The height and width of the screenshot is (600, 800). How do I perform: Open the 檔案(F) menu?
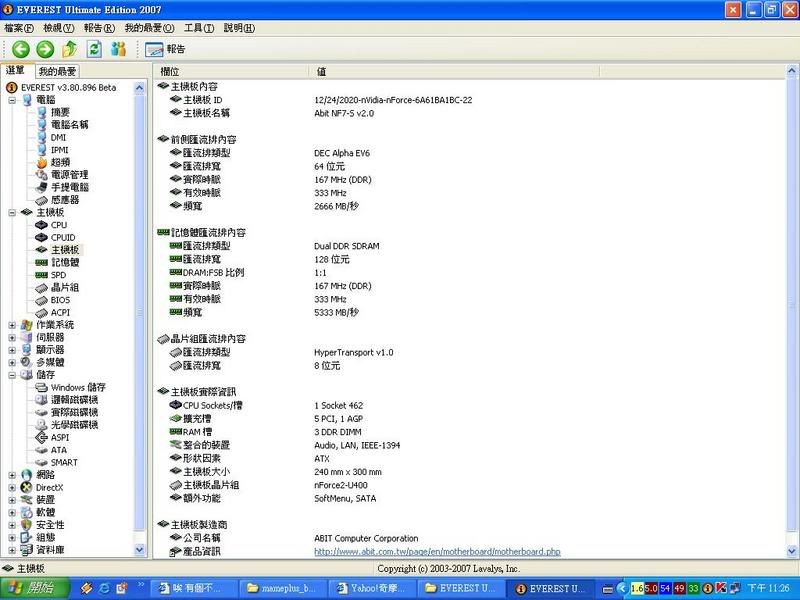click(x=21, y=28)
